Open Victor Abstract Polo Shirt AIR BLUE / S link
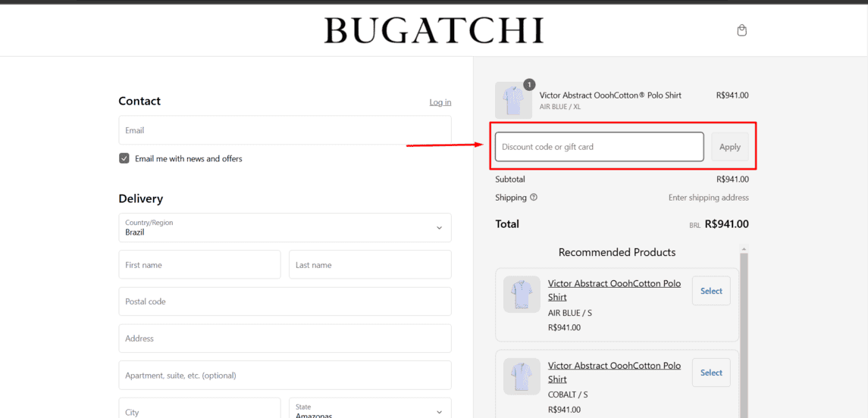Image resolution: width=868 pixels, height=418 pixels. pyautogui.click(x=615, y=290)
